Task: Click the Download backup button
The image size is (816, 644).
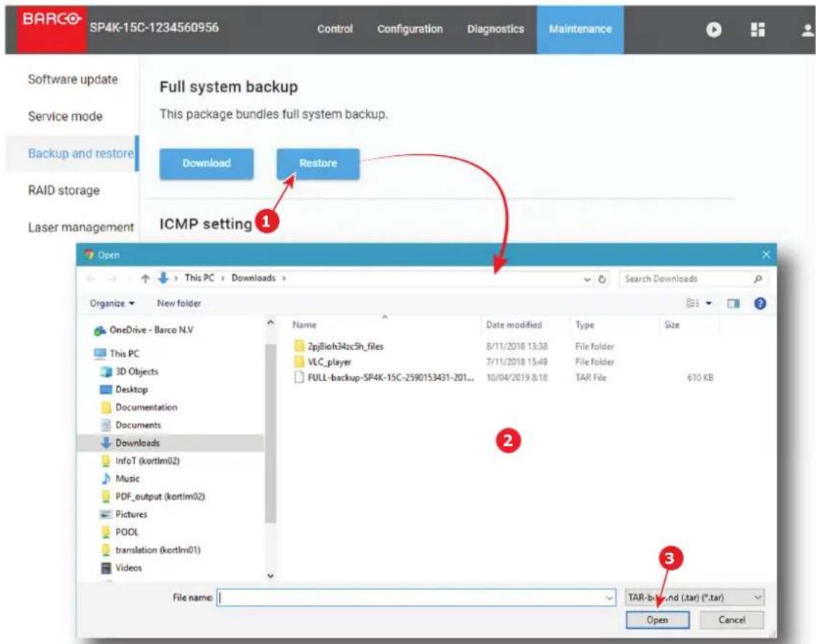Action: tap(207, 164)
